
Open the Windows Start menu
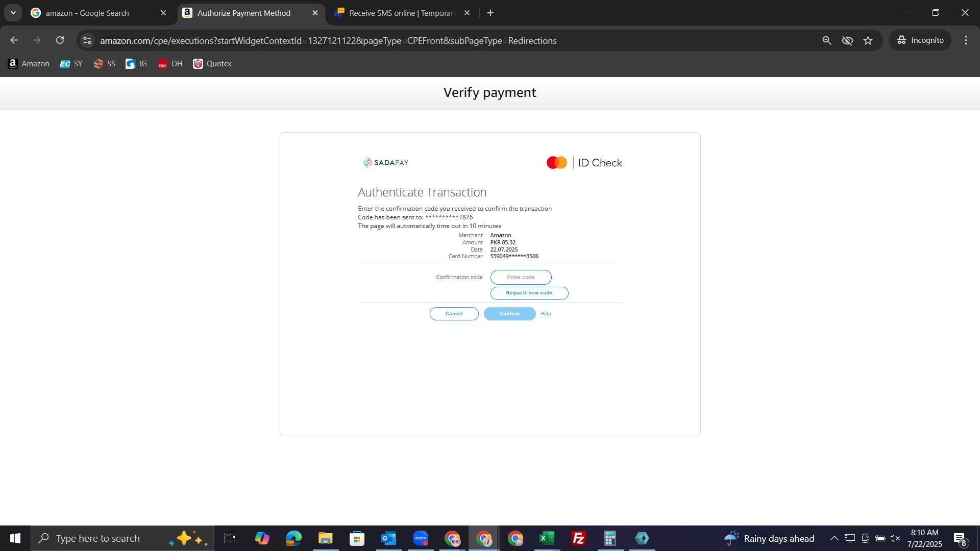15,538
